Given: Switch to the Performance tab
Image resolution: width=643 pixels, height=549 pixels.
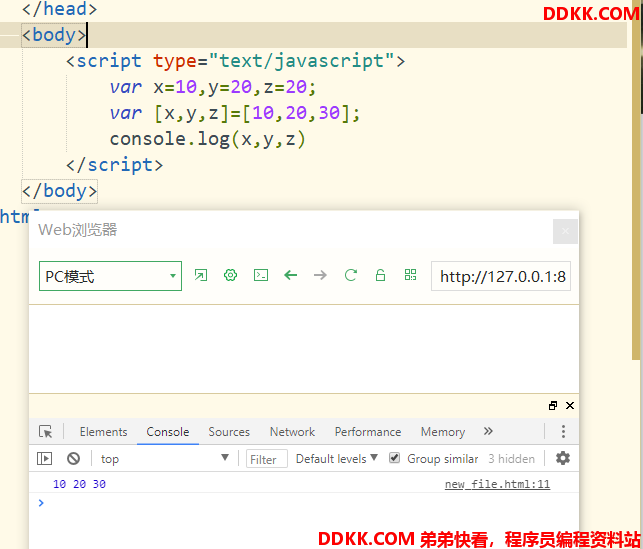Looking at the screenshot, I should pos(368,432).
